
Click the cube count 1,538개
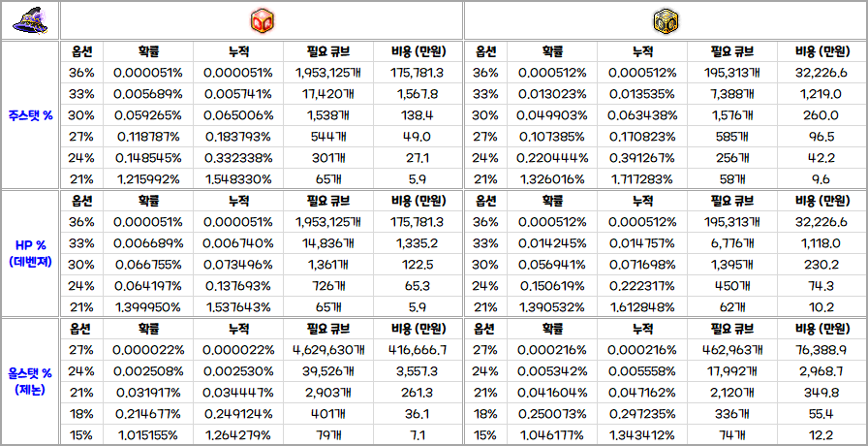[328, 115]
